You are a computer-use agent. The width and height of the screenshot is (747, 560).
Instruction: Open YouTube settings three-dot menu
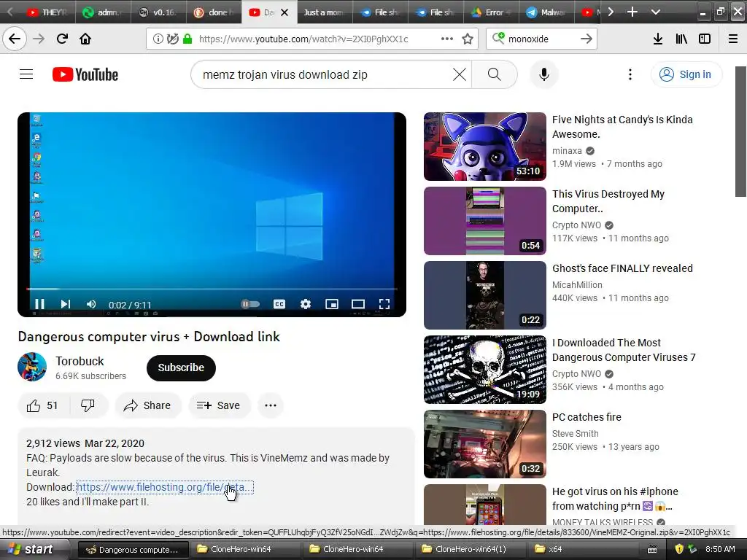pos(630,74)
